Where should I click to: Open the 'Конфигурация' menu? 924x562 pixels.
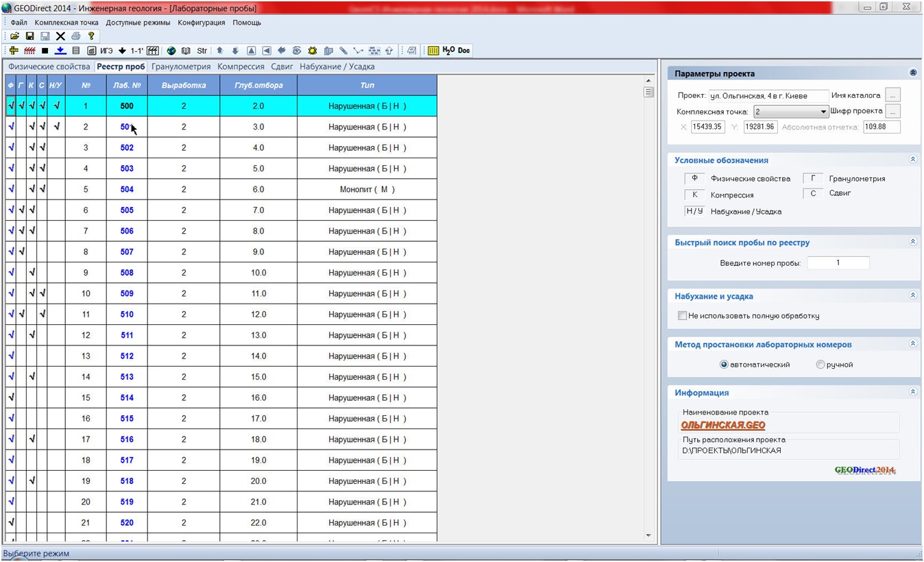click(x=201, y=23)
